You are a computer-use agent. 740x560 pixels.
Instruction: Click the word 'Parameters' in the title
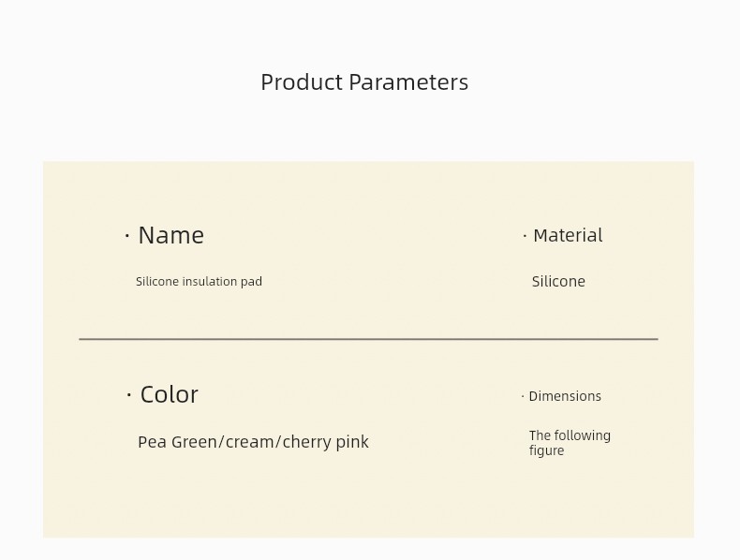(408, 82)
